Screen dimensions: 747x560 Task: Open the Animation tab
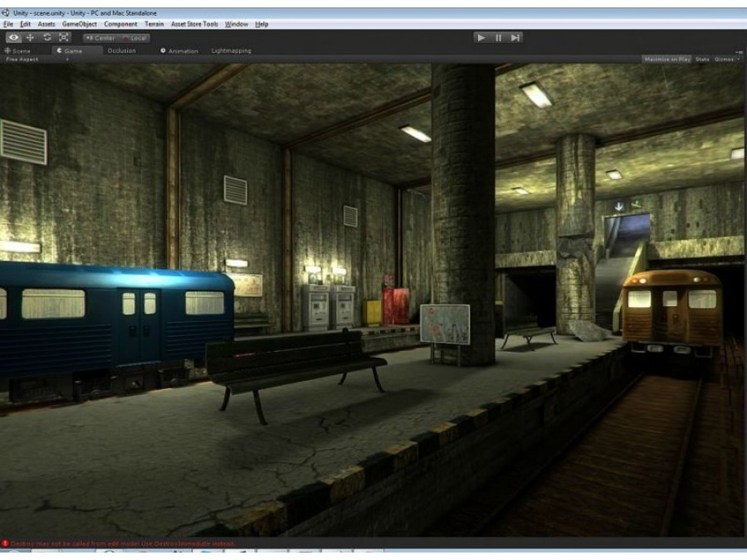tap(179, 51)
